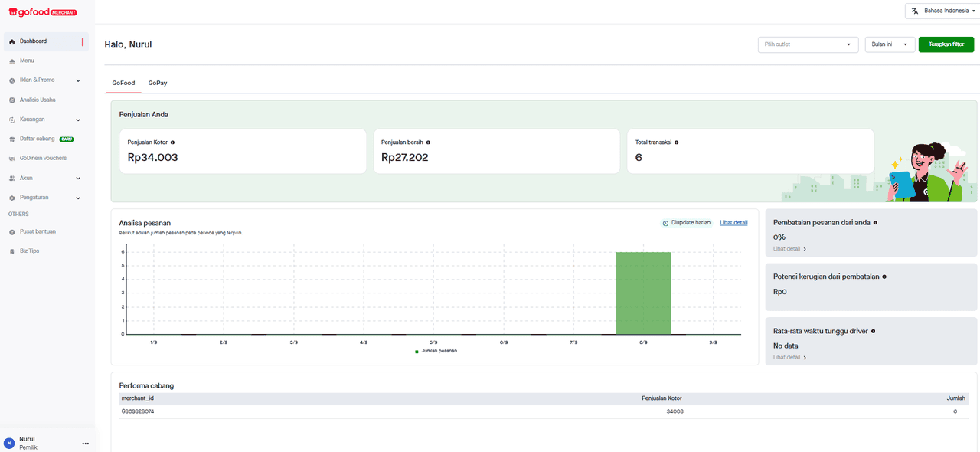The width and height of the screenshot is (980, 452).
Task: Click the merchant_id column header
Action: pyautogui.click(x=138, y=398)
